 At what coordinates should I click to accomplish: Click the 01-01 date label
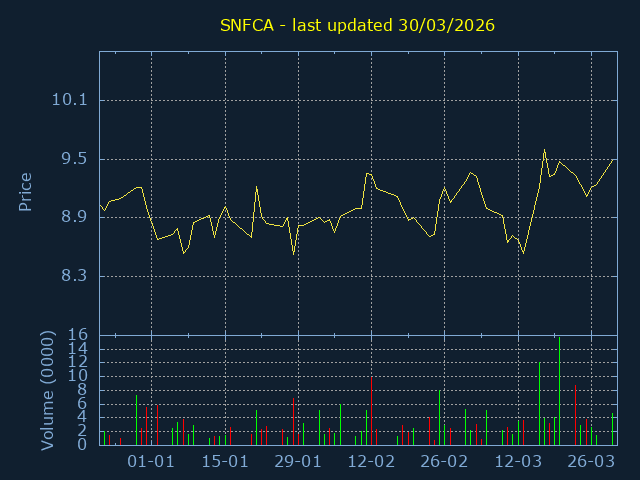[x=151, y=462]
